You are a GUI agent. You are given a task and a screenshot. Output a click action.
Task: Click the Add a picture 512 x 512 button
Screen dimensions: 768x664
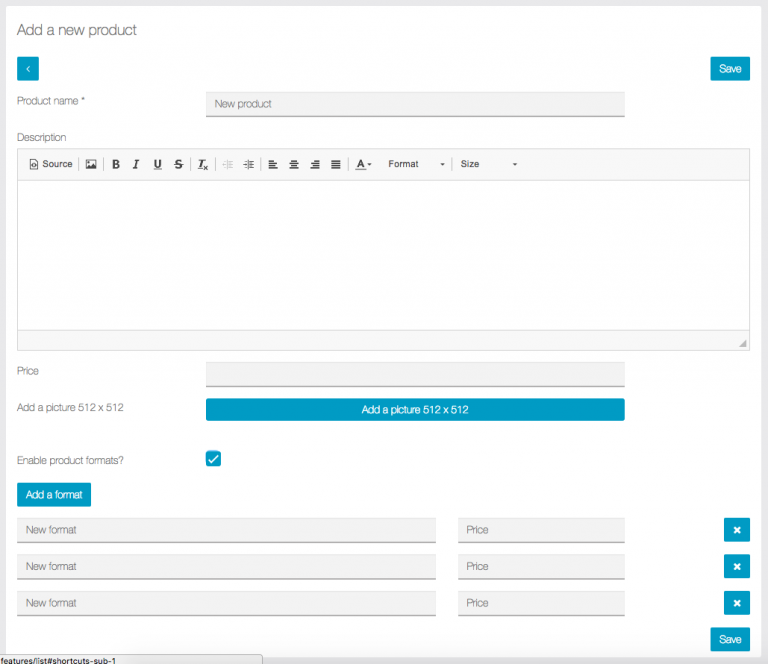tap(415, 410)
